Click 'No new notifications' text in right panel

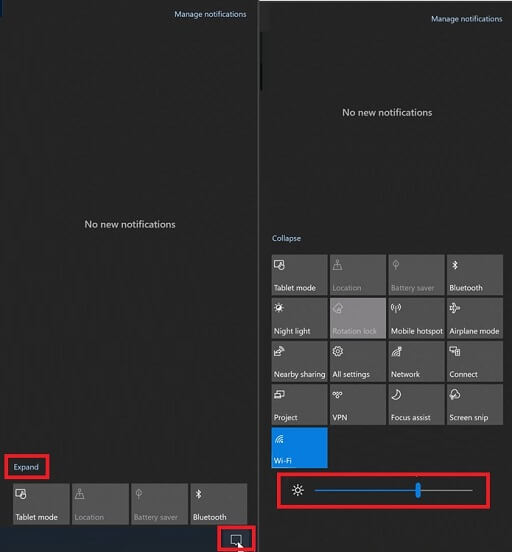point(387,113)
